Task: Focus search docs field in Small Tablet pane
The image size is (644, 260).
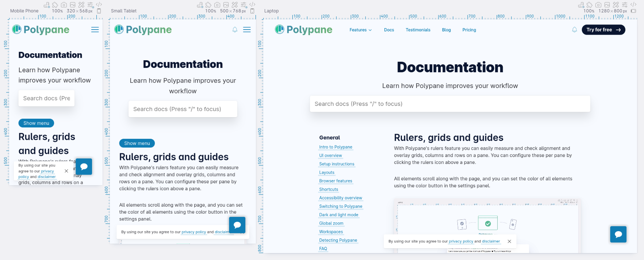Action: pyautogui.click(x=183, y=109)
